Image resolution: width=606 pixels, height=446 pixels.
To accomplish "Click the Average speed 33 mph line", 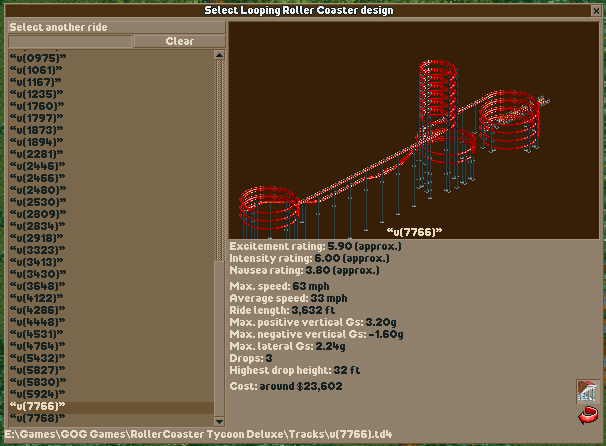I will point(288,298).
